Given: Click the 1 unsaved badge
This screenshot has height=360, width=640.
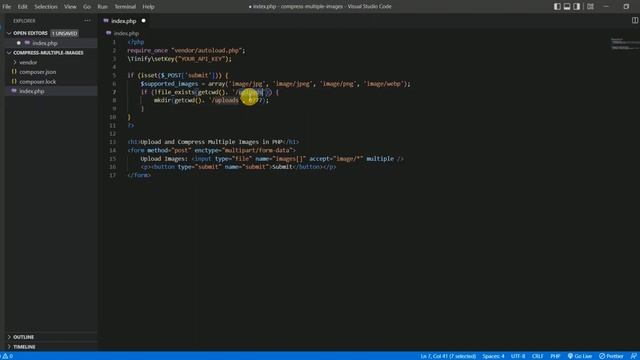Looking at the screenshot, I should 64,33.
